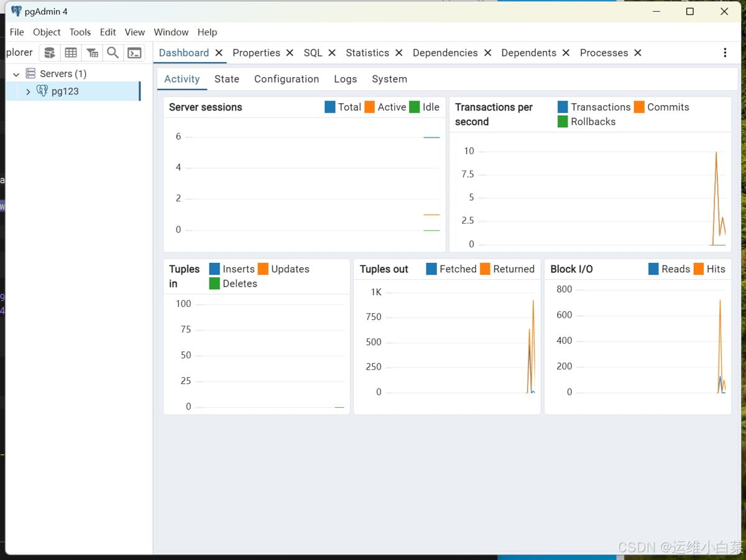Image resolution: width=746 pixels, height=560 pixels.
Task: Maximize the pgAdmin 4 window
Action: pos(689,11)
